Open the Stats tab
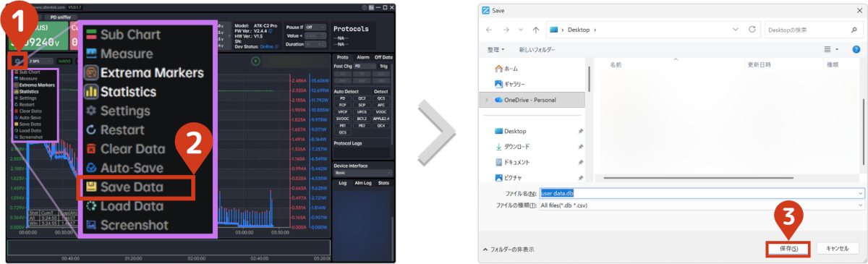The width and height of the screenshot is (868, 264). 383,183
